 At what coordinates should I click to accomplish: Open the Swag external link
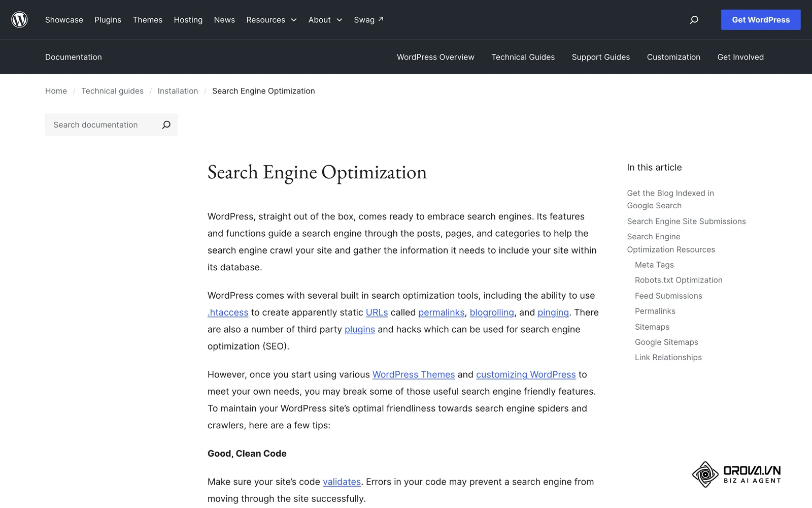point(368,20)
